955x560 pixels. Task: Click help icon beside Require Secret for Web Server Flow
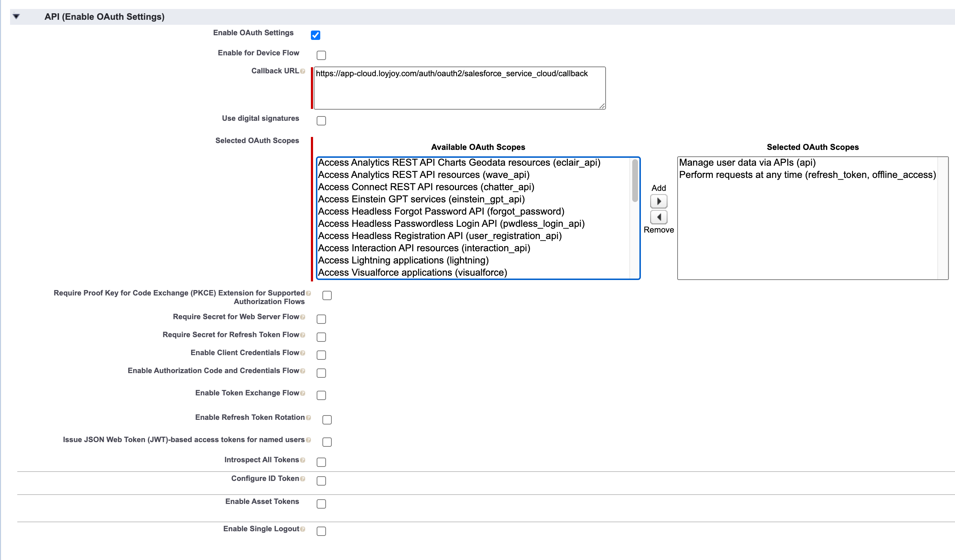(302, 317)
